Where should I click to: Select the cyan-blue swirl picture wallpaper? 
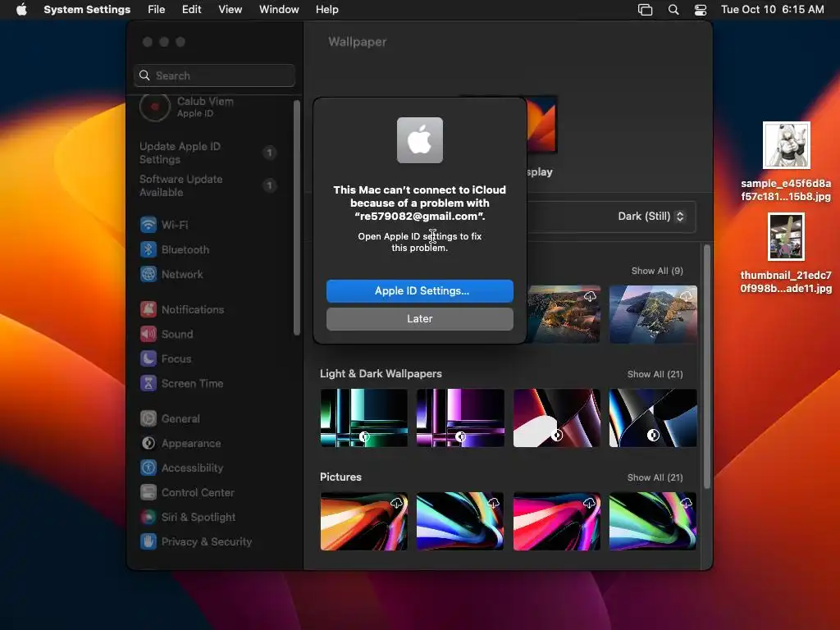[460, 521]
